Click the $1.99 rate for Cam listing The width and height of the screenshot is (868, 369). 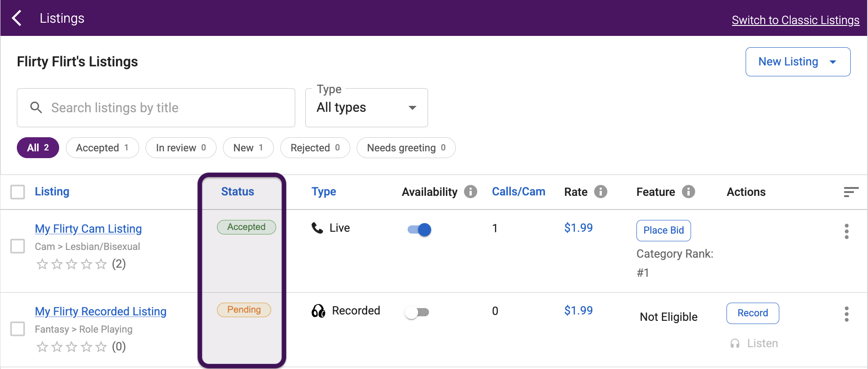coord(579,228)
